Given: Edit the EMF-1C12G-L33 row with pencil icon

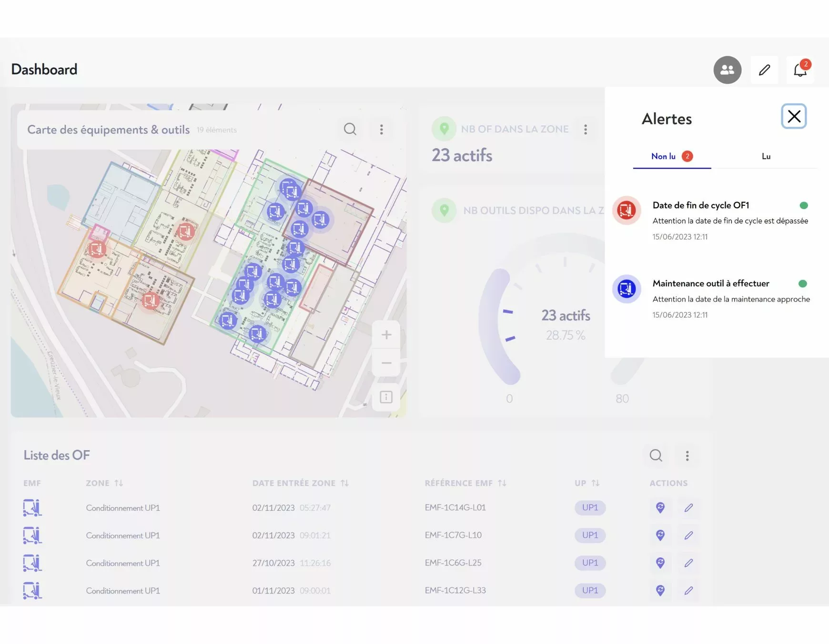Looking at the screenshot, I should [x=688, y=591].
